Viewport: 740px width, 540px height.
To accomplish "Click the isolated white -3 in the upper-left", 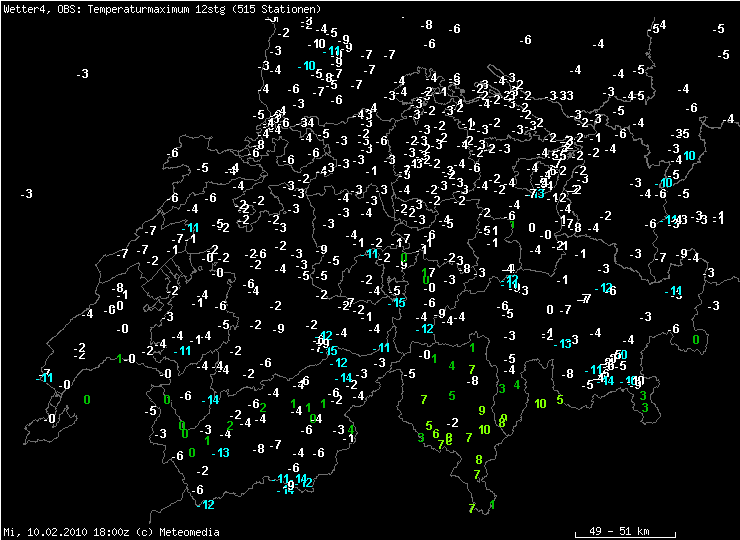I will (82, 74).
